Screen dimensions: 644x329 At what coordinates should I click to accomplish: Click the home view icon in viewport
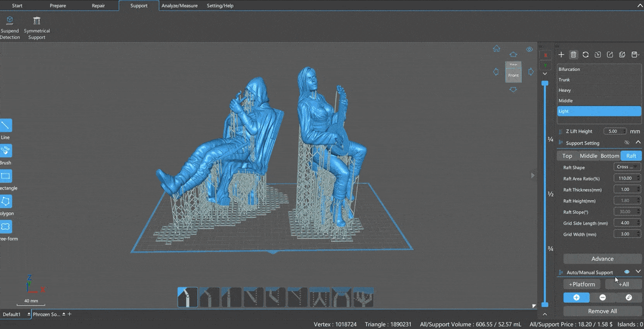point(496,49)
